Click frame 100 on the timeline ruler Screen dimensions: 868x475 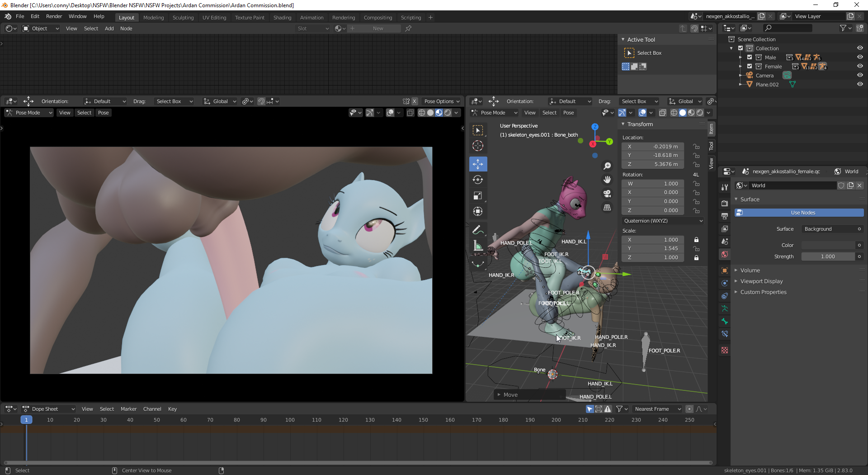290,420
